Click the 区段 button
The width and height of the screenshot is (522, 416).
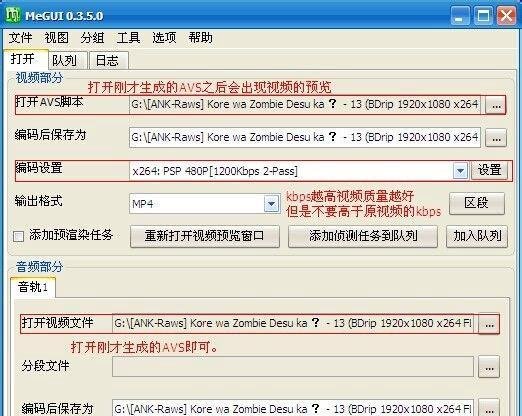coord(477,203)
